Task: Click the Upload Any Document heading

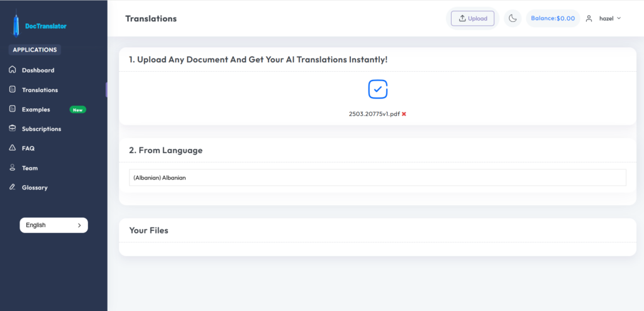Action: (x=258, y=60)
